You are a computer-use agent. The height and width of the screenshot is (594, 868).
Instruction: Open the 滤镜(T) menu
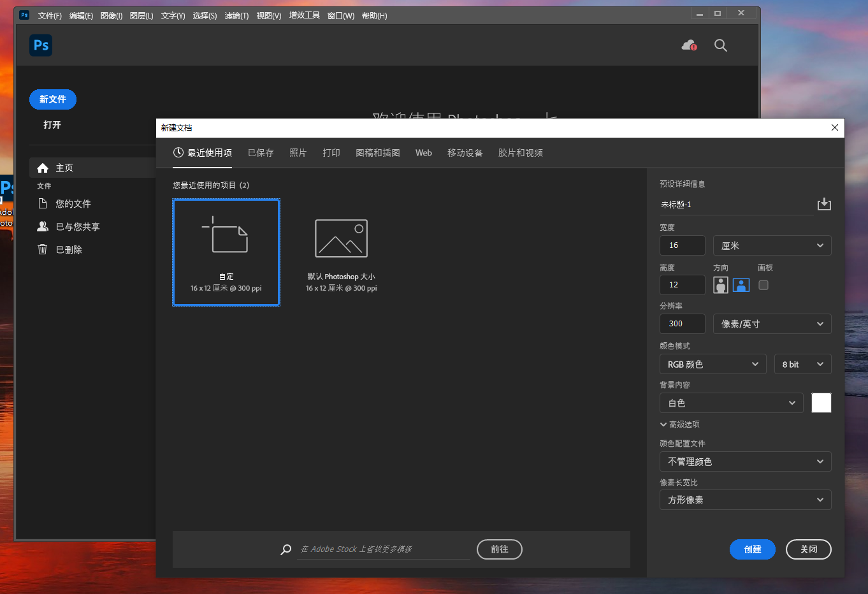pos(236,15)
